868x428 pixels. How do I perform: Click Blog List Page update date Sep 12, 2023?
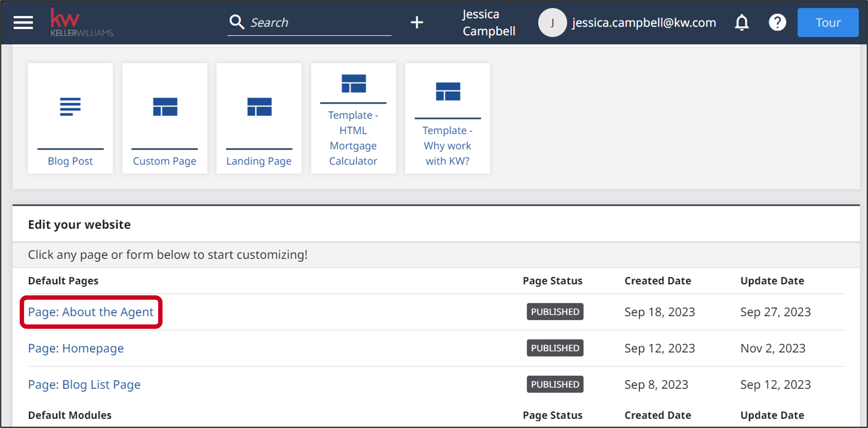pos(775,385)
